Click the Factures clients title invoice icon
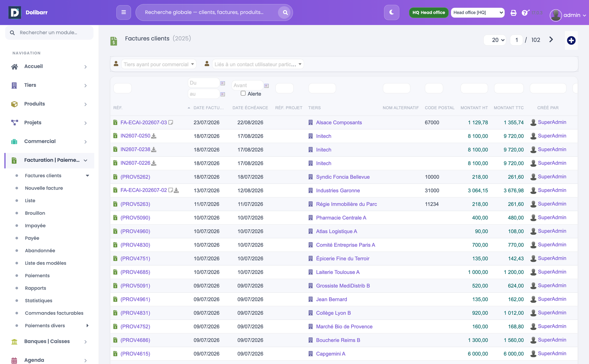589x364 pixels. 114,41
